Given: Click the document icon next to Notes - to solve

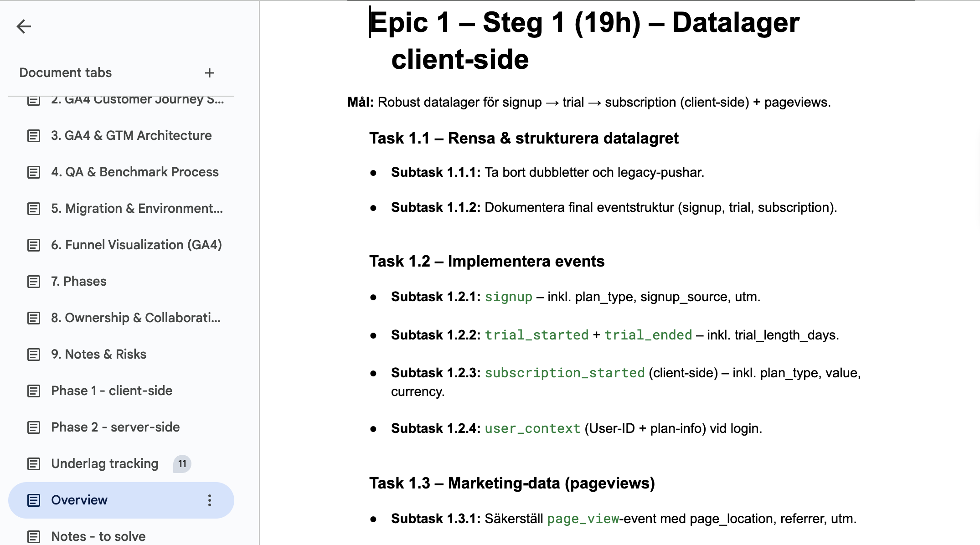Looking at the screenshot, I should tap(34, 536).
